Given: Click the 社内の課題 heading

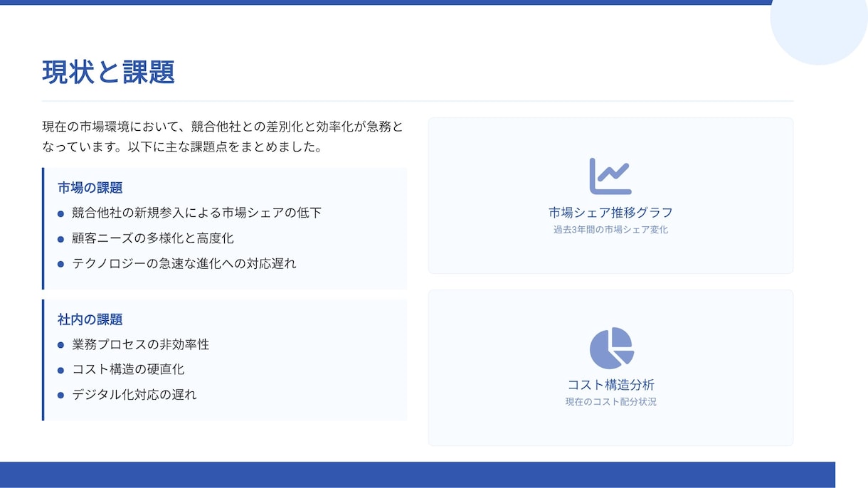Looking at the screenshot, I should point(90,319).
